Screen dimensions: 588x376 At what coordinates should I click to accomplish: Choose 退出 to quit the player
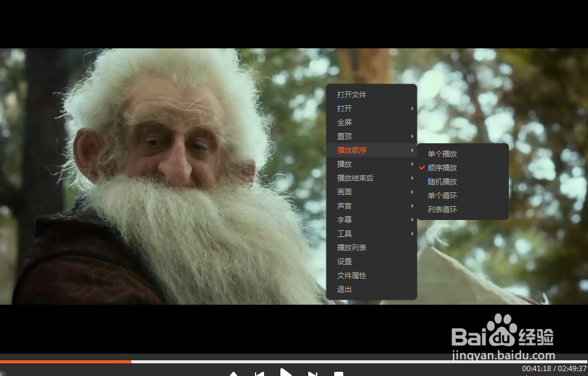pos(371,289)
